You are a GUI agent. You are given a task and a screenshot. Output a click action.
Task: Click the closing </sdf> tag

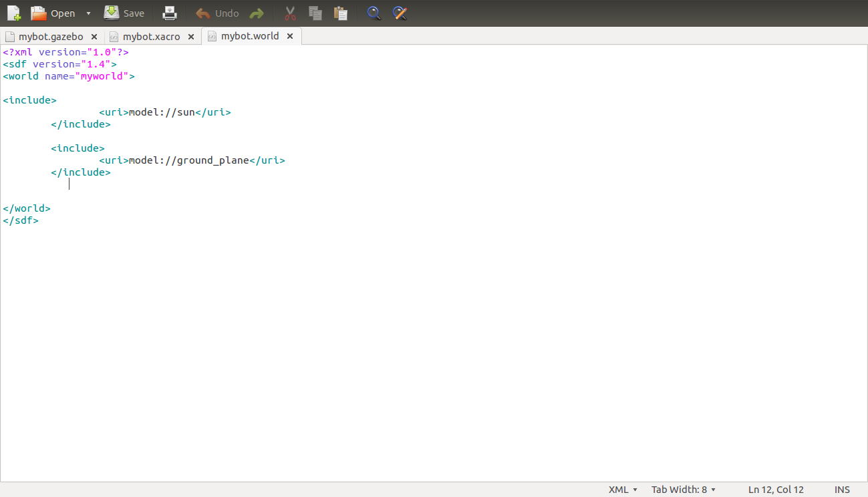point(21,220)
